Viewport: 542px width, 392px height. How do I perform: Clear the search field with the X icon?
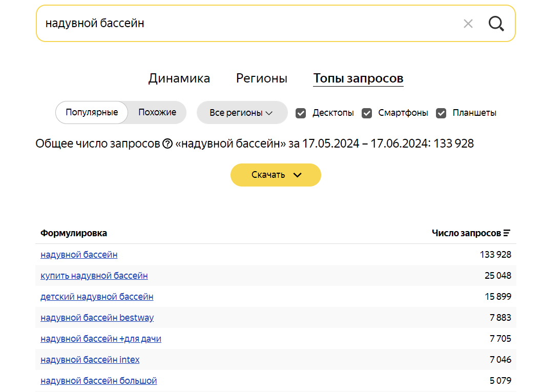[468, 24]
